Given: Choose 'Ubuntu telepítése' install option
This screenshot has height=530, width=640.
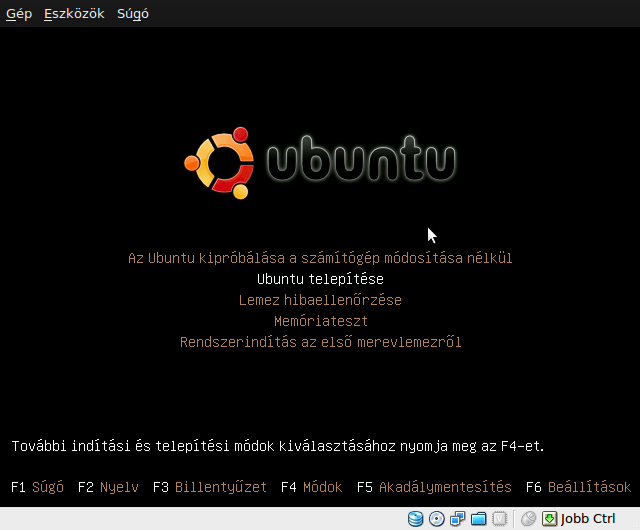Looking at the screenshot, I should click(x=320, y=279).
